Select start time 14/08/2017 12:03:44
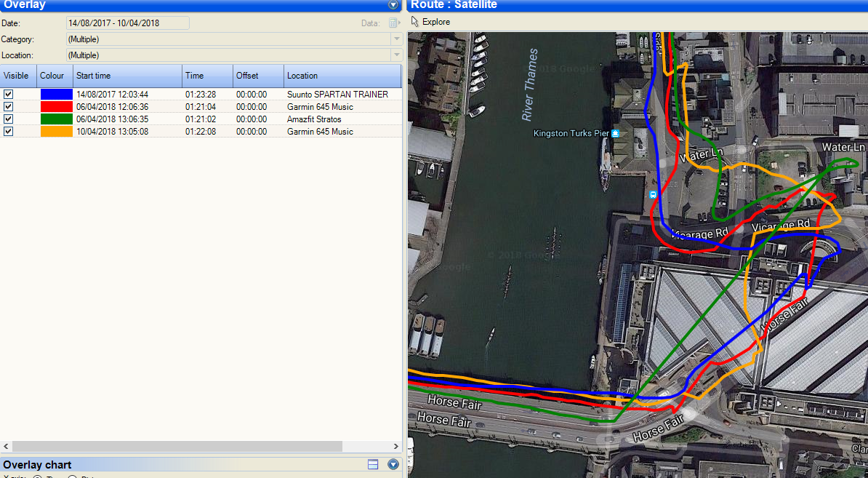Image resolution: width=868 pixels, height=478 pixels. pos(113,95)
